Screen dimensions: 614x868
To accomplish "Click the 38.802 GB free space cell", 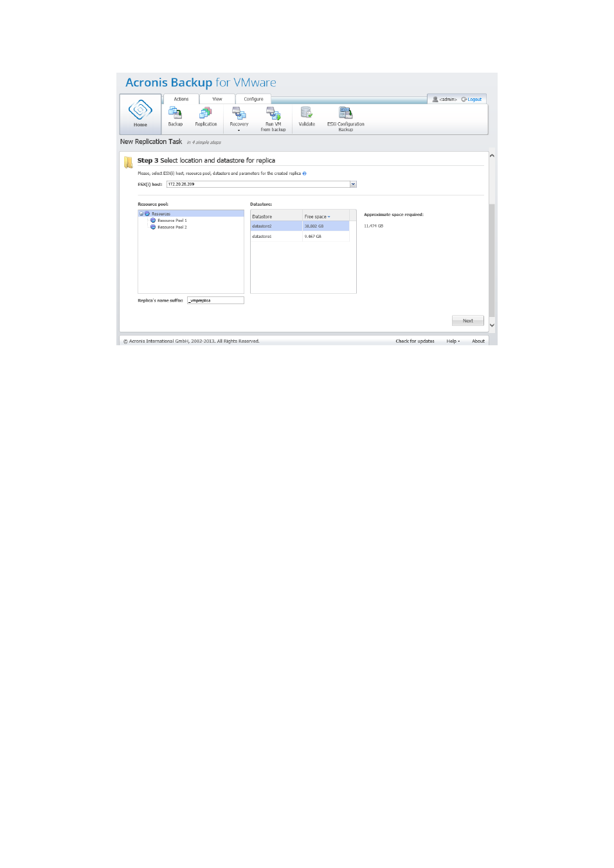I will [326, 226].
